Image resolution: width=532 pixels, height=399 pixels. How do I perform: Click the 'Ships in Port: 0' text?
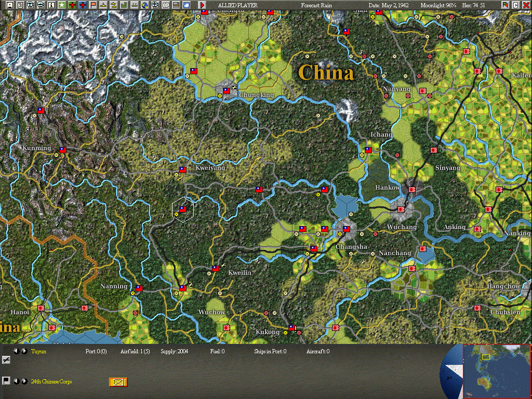coord(270,352)
